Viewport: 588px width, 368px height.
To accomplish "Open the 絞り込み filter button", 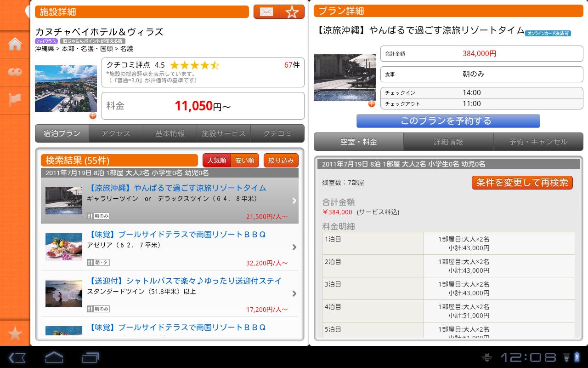I will pyautogui.click(x=281, y=161).
